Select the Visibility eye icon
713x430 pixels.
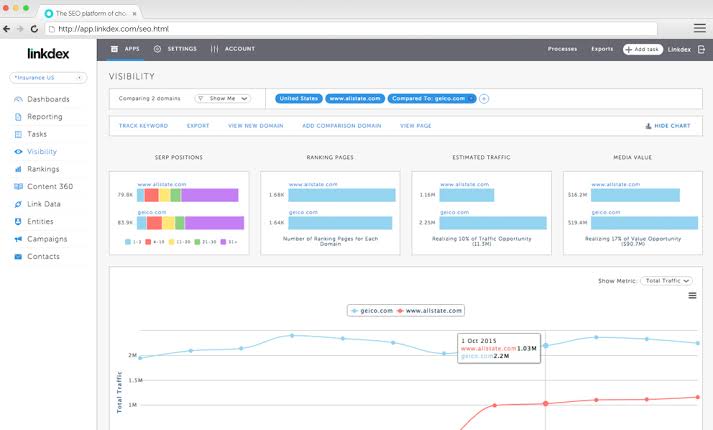[x=18, y=152]
